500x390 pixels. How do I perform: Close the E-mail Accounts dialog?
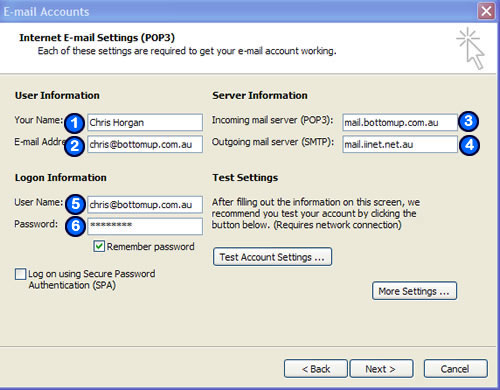486,11
